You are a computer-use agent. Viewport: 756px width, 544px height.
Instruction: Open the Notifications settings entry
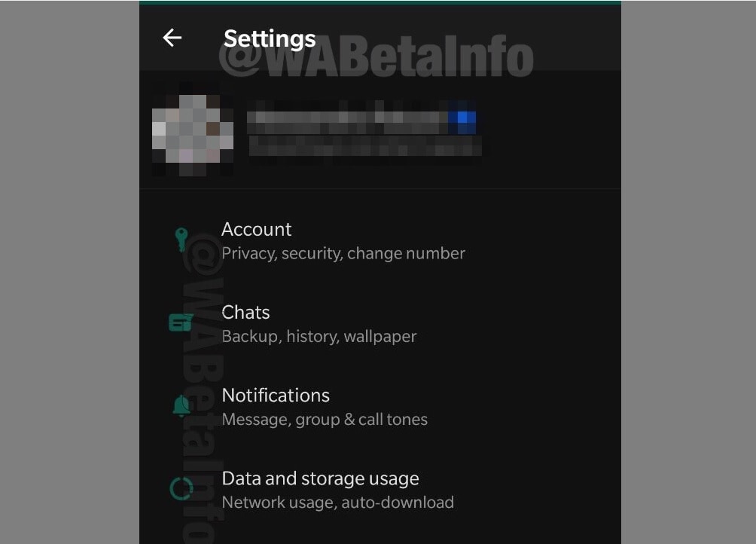click(x=380, y=407)
